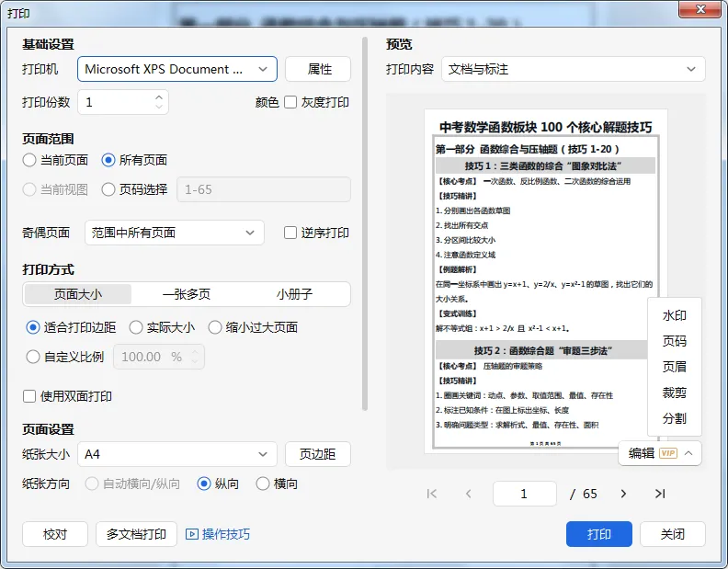Viewport: 728px width, 569px height.
Task: Open 页边距 margin settings
Action: pos(318,454)
